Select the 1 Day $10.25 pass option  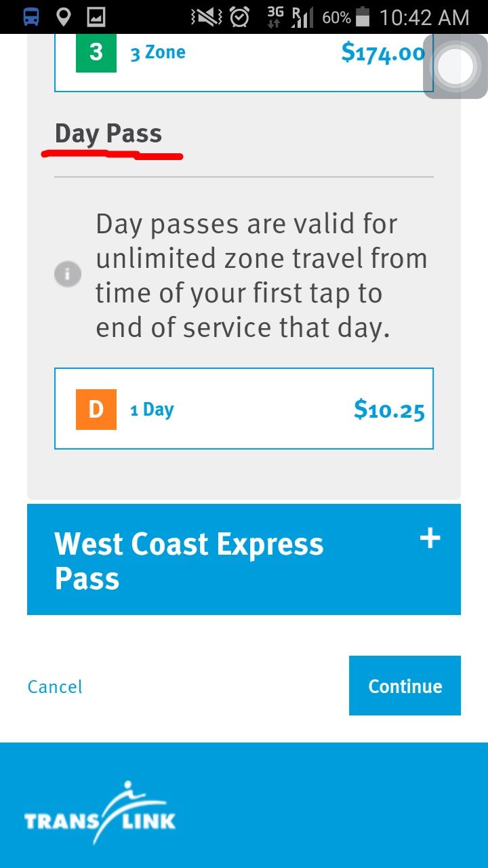[244, 409]
